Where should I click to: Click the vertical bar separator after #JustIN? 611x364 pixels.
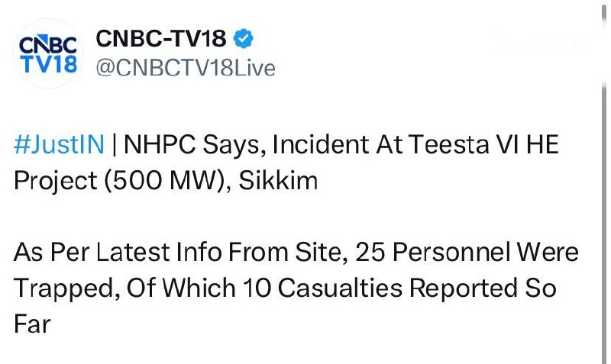tap(114, 144)
